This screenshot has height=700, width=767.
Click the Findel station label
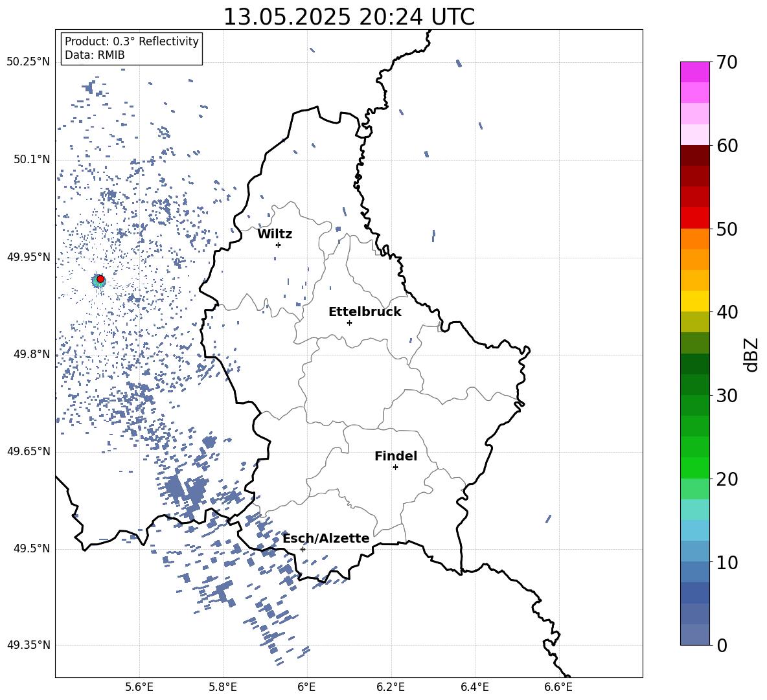pos(396,456)
